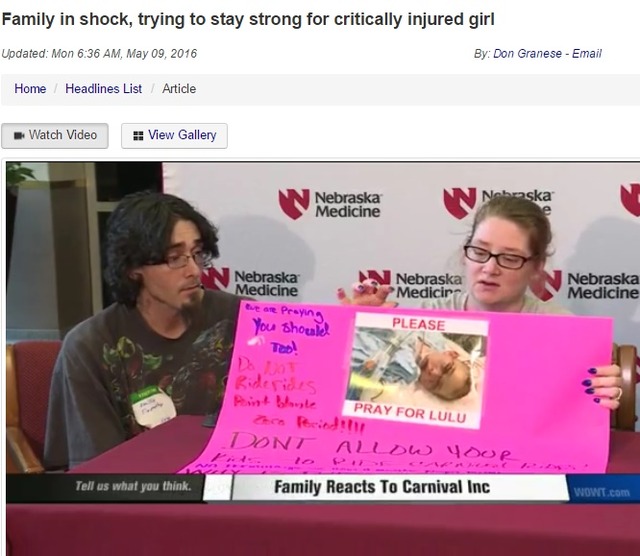Open the Watch Video button
Screen dimensions: 640x556
(x=55, y=136)
